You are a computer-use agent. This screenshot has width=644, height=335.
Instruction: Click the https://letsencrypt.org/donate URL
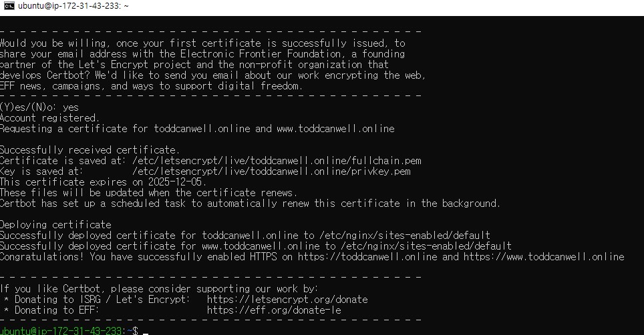[287, 300]
